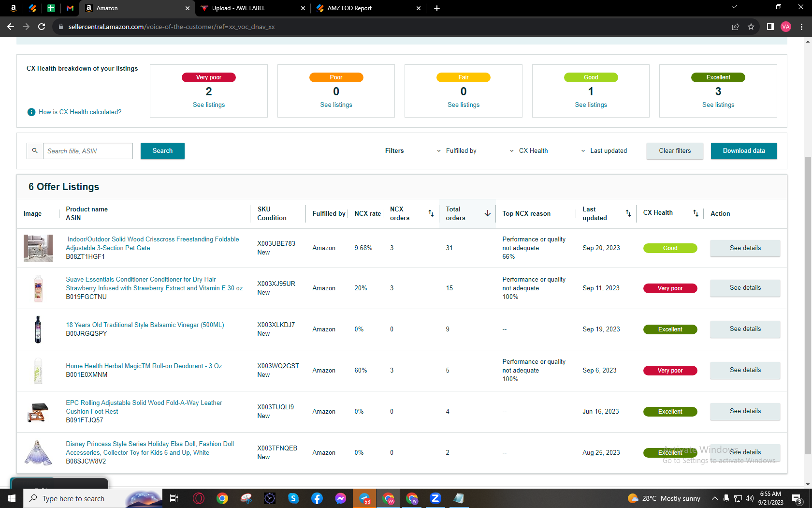Screen dimensions: 812x508
Task: Reload the Seller Central page
Action: [x=42, y=27]
